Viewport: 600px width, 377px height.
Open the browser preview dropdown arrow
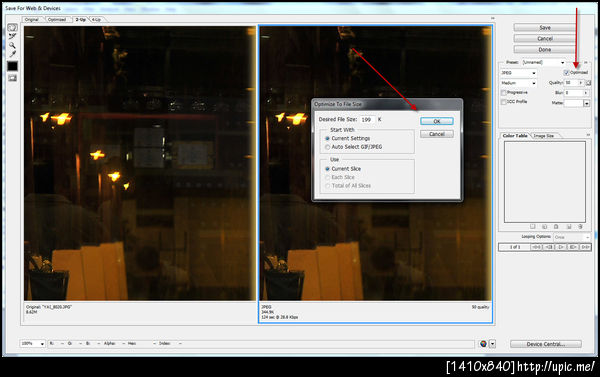coord(492,344)
